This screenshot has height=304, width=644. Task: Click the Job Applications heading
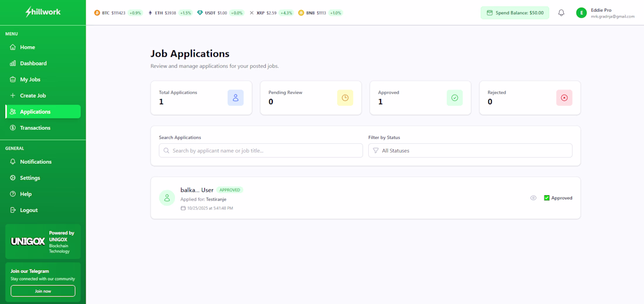(x=190, y=53)
